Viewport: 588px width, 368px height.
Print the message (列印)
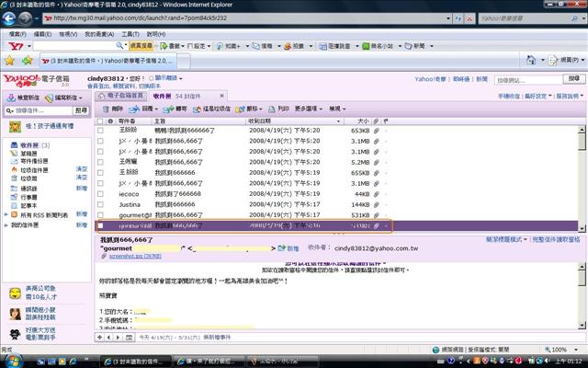278,109
